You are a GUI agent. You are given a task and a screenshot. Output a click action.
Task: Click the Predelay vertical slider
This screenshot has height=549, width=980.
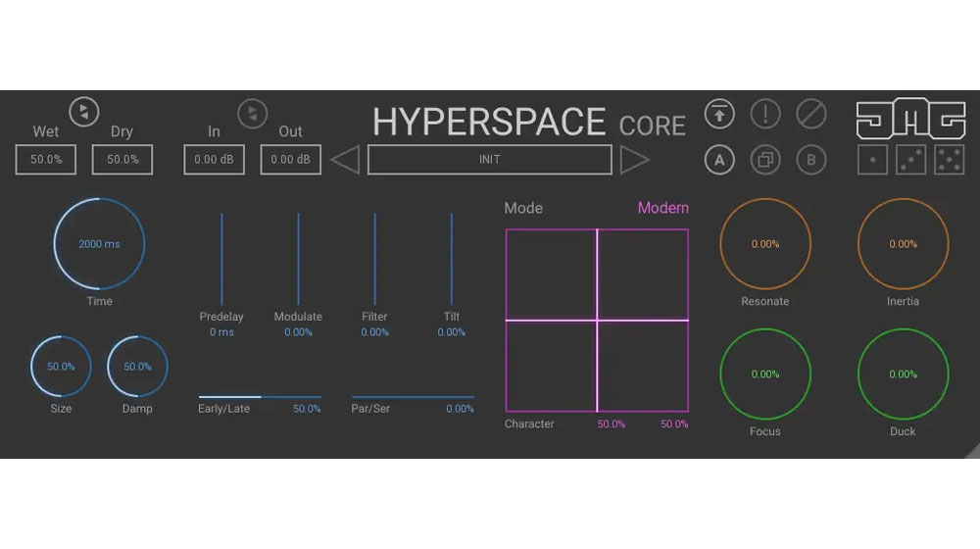pos(221,259)
